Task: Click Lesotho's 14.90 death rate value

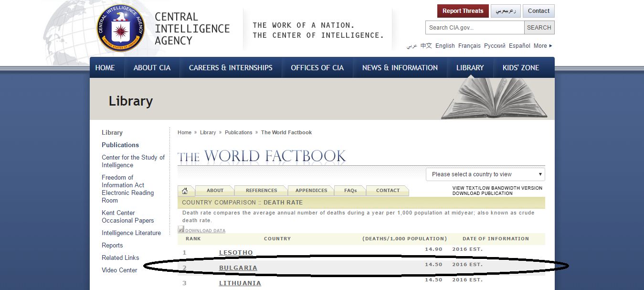Action: 433,249
